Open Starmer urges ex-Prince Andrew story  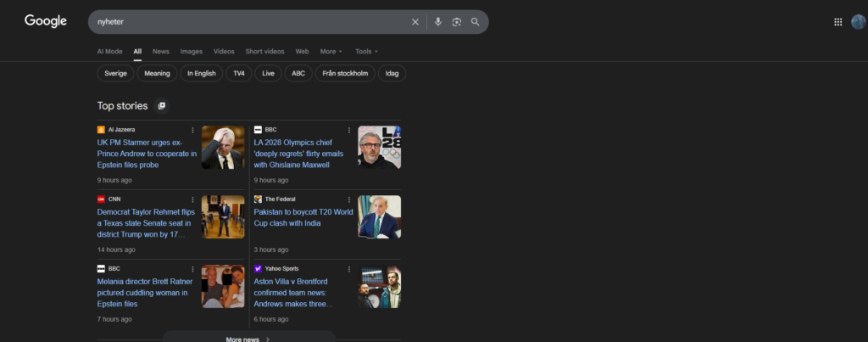coord(147,154)
